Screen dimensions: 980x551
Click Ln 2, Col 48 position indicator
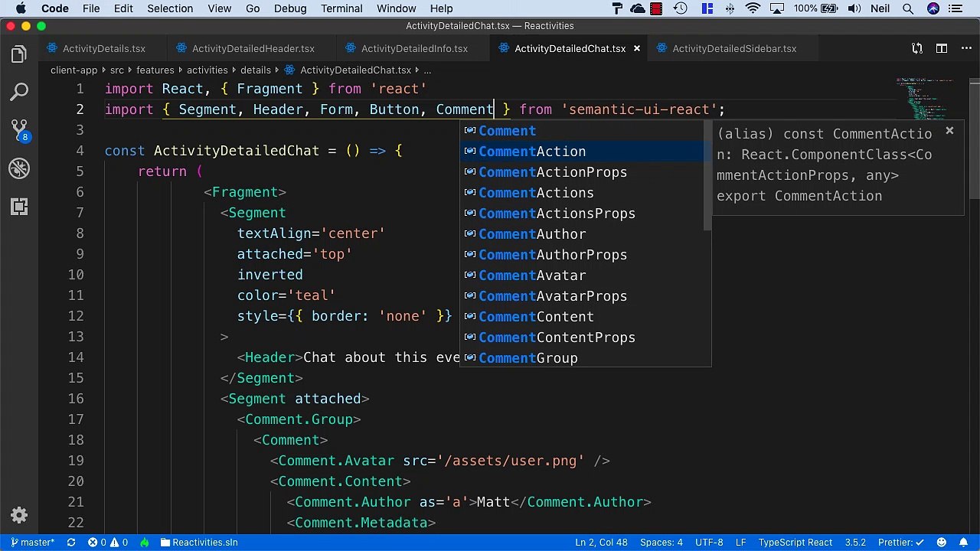(601, 542)
